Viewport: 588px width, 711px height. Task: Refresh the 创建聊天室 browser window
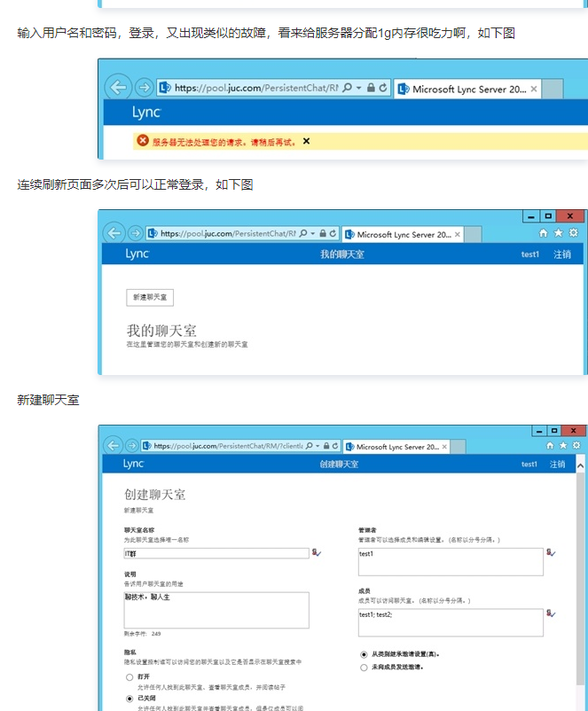[x=335, y=446]
